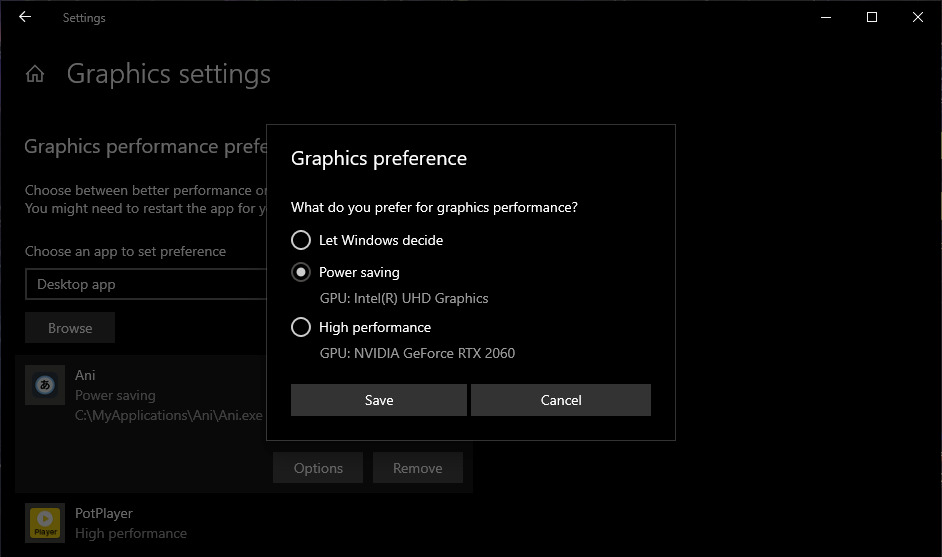Click the PotPlayer app icon
The height and width of the screenshot is (557, 942).
(45, 523)
